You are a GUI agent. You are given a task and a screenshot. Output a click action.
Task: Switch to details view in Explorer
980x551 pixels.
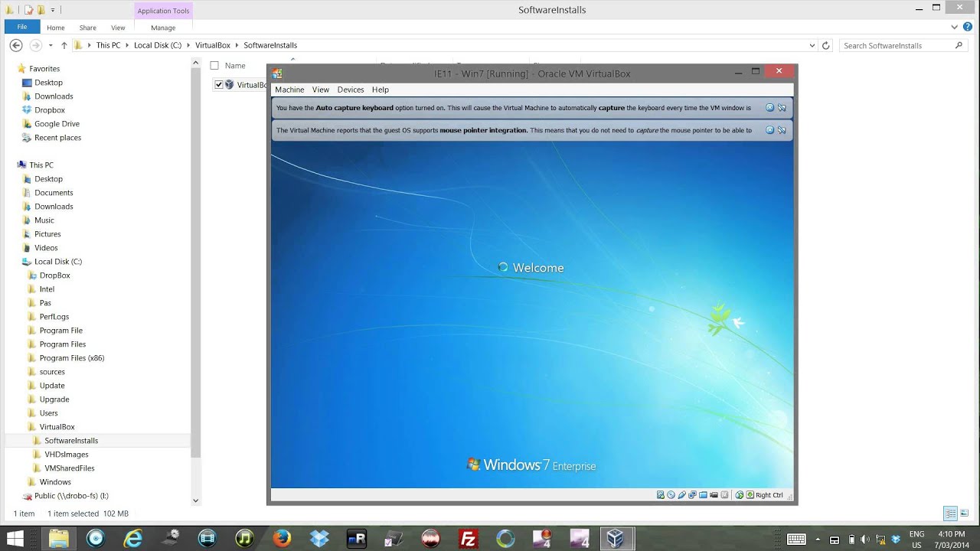(950, 514)
